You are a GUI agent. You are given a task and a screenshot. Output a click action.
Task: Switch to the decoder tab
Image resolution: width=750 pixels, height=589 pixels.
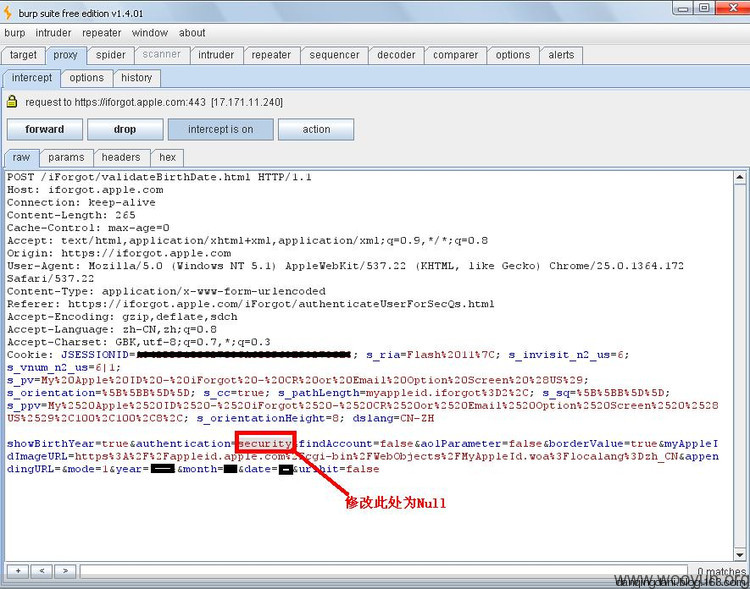pyautogui.click(x=396, y=55)
